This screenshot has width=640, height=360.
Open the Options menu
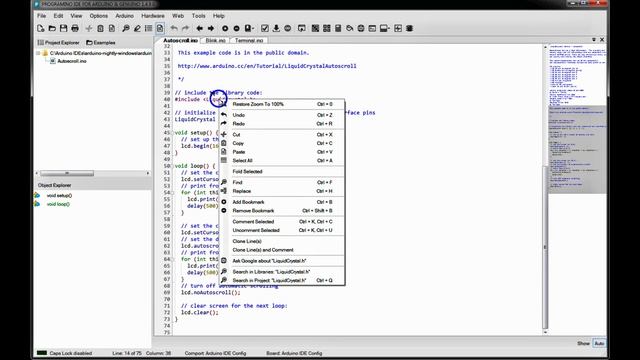tap(99, 16)
